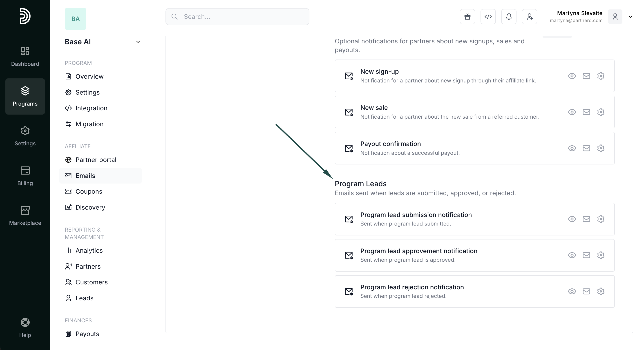Open the notifications bell
Viewport: 644px width, 350px height.
coord(509,17)
